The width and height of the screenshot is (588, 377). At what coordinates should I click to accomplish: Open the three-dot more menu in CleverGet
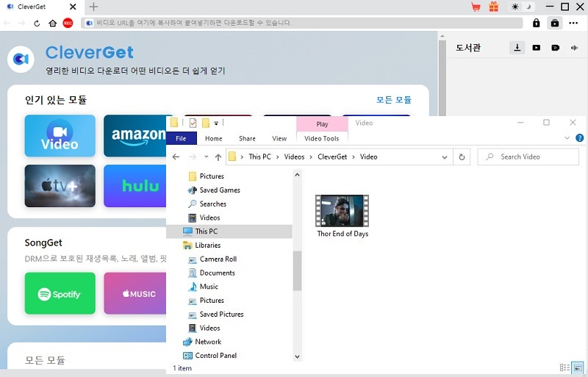coord(573,23)
